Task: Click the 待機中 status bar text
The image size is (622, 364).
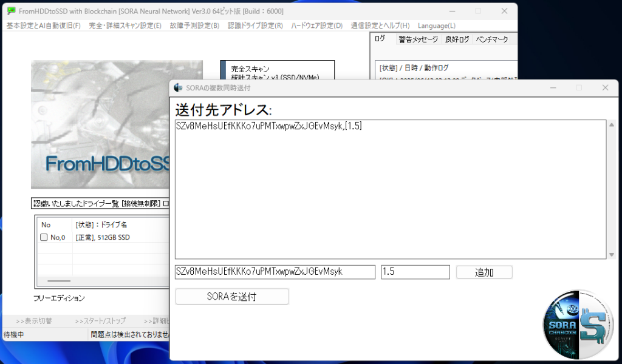Action: (x=14, y=335)
